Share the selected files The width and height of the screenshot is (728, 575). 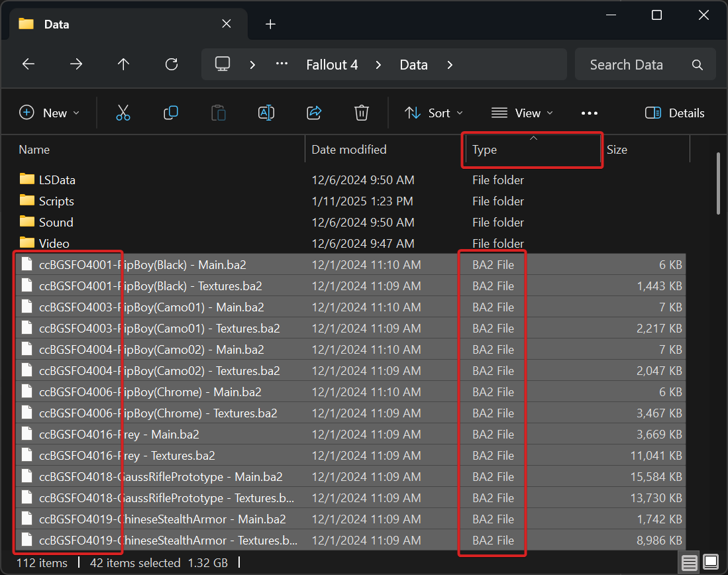(x=314, y=113)
